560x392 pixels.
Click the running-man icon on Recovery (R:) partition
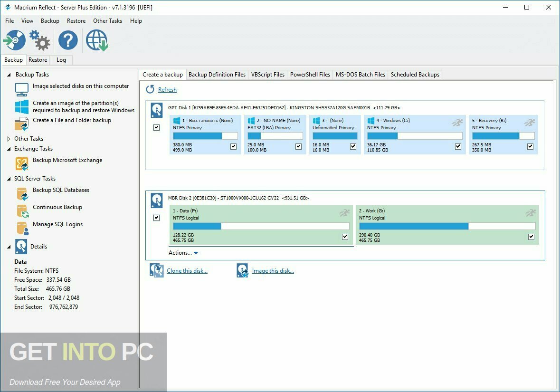coord(530,123)
